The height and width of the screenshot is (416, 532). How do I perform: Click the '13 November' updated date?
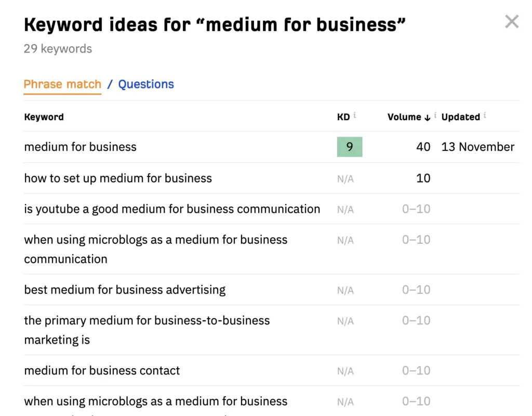(x=477, y=147)
